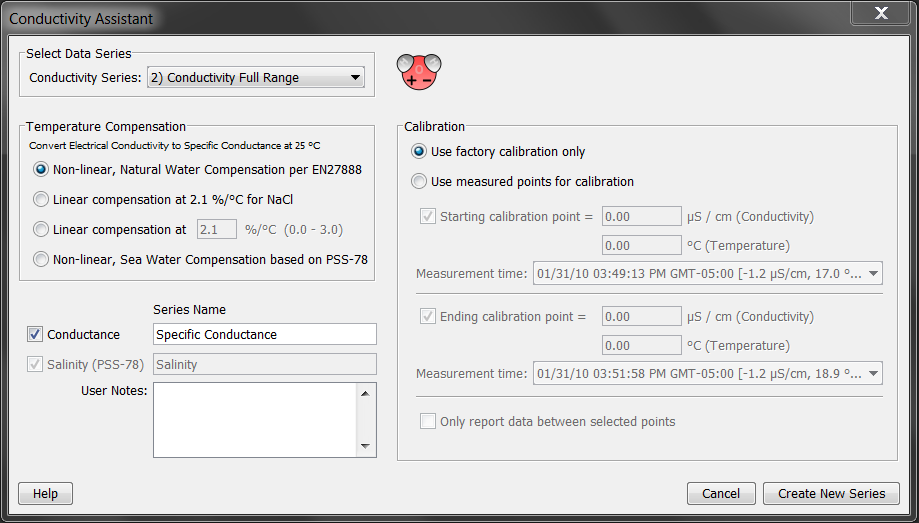Click Create New Series button
This screenshot has height=523, width=919.
coord(831,494)
